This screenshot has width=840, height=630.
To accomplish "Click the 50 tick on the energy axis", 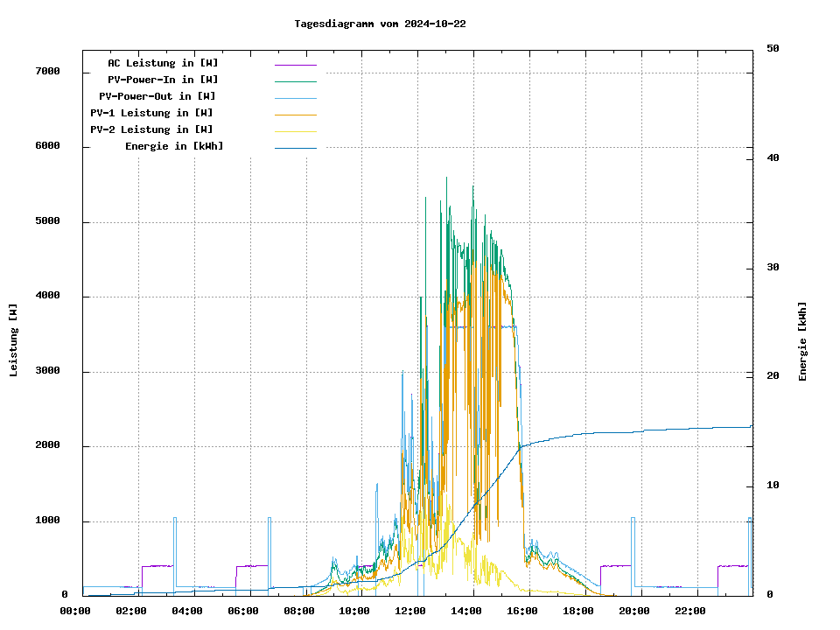I will coord(773,49).
